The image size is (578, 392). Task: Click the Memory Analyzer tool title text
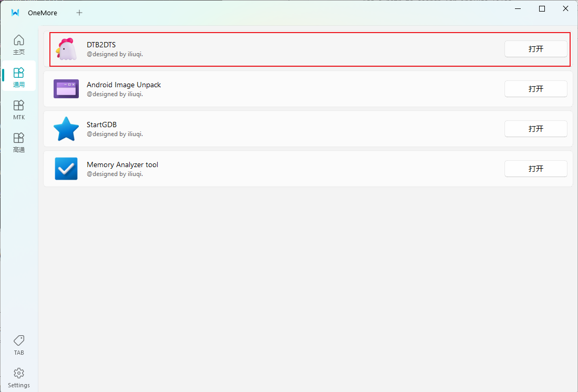point(122,164)
